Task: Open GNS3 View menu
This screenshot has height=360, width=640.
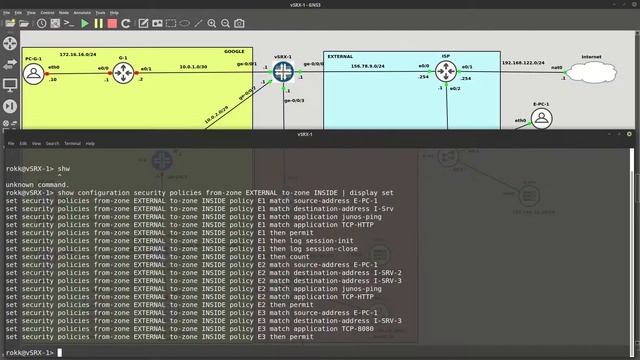Action: (31, 13)
